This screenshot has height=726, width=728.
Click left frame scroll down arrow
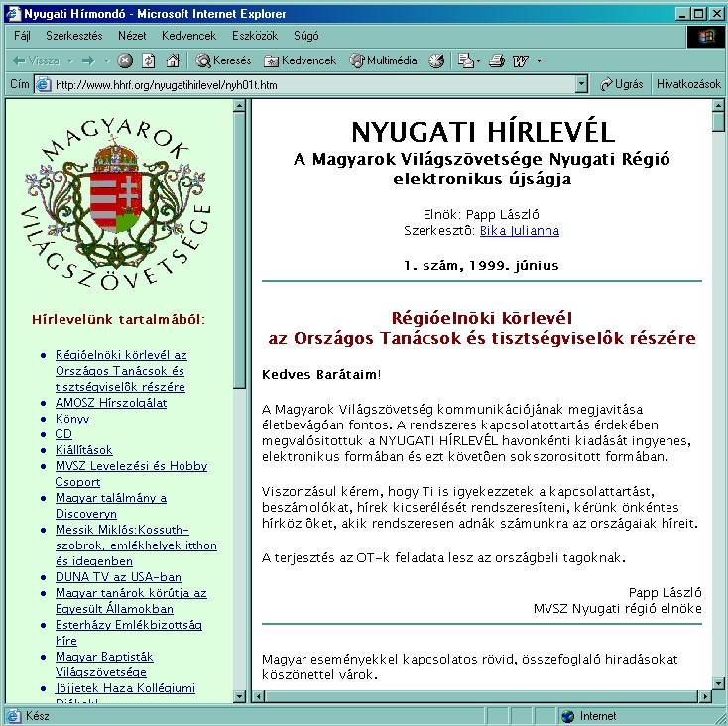(239, 696)
